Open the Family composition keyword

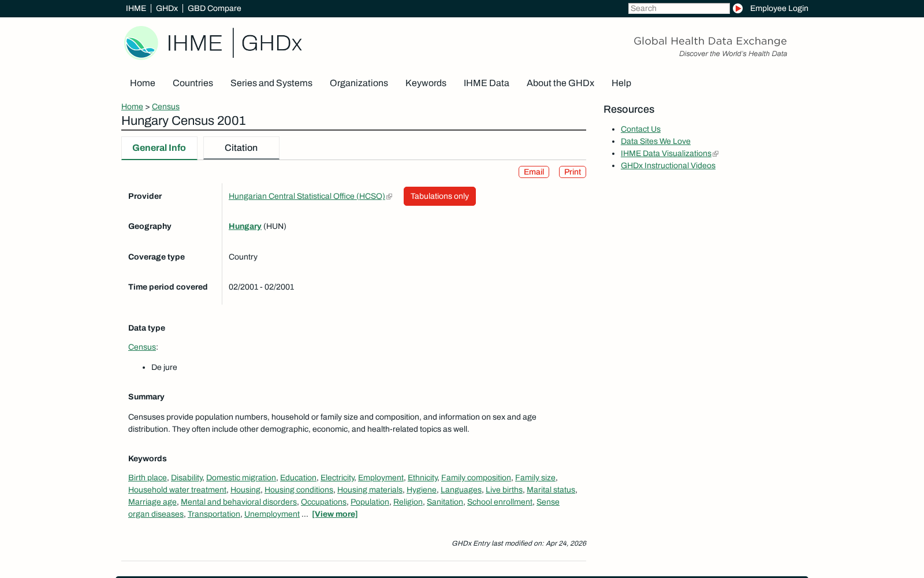coord(476,478)
